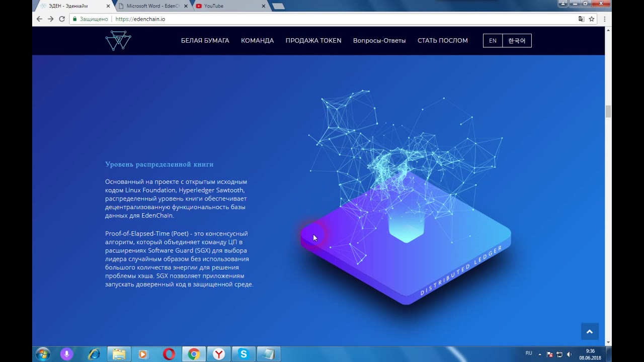Click the green secure padlock icon
The width and height of the screenshot is (644, 362).
75,19
